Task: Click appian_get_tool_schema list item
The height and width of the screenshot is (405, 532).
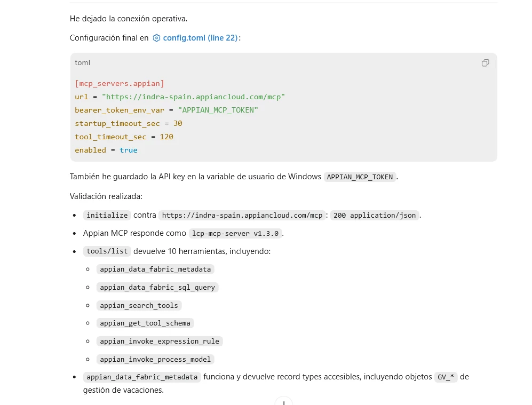Action: (145, 323)
